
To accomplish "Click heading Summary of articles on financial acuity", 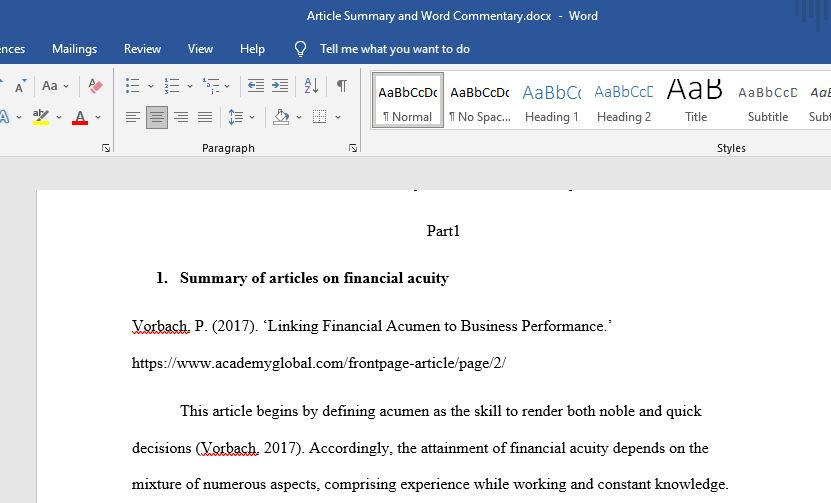I will (314, 278).
